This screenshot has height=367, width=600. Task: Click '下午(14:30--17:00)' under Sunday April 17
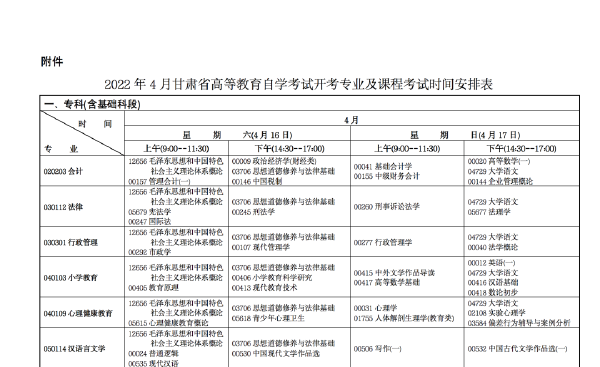522,148
